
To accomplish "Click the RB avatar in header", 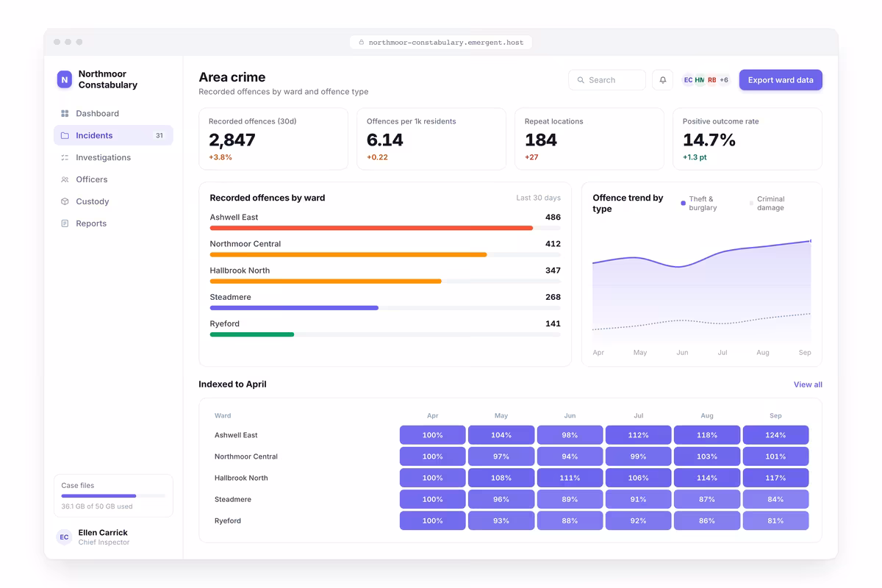I will click(711, 80).
